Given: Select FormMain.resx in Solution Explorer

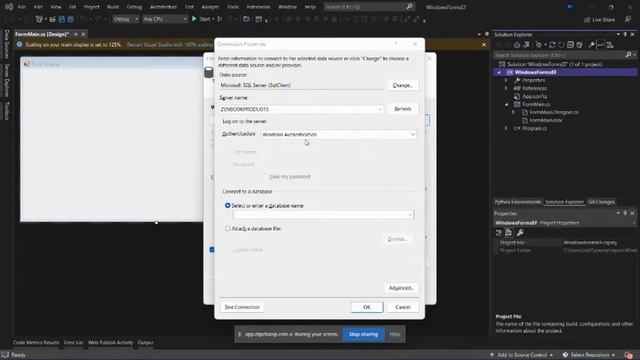Looking at the screenshot, I should [545, 120].
